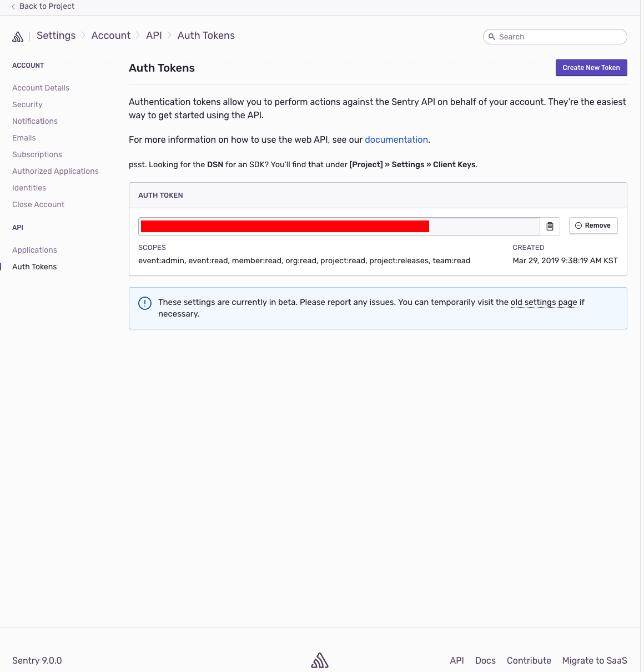Open the footer Contribute link
This screenshot has height=672, width=644.
tap(529, 660)
